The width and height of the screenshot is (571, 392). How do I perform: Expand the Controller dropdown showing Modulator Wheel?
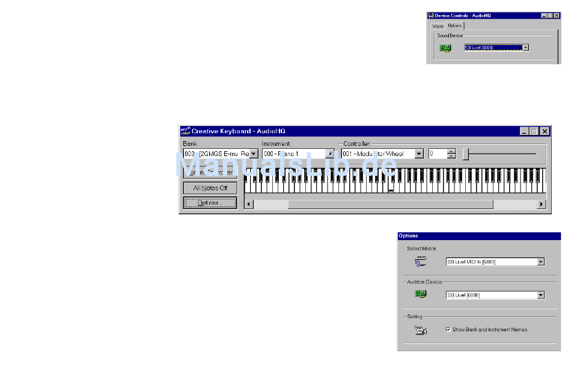click(419, 154)
